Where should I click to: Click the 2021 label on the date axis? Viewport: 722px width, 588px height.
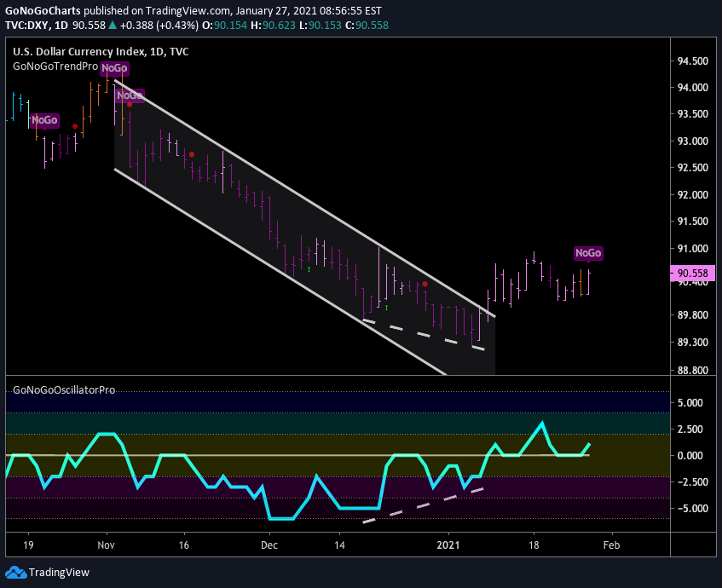click(x=449, y=545)
